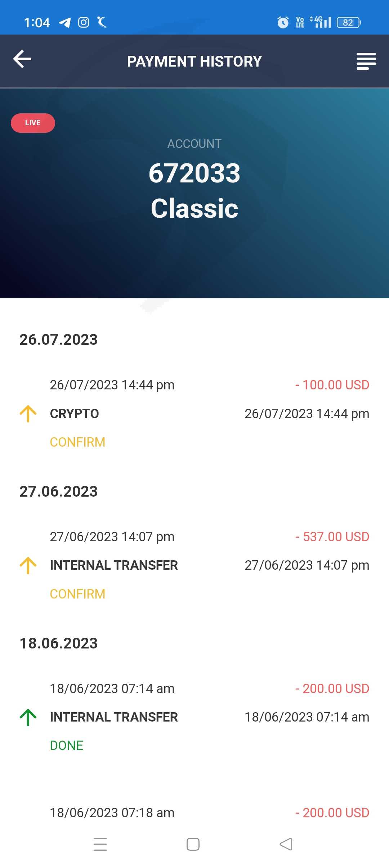Screen dimensions: 389x868
Task: Tap the account number 672033
Action: [194, 173]
